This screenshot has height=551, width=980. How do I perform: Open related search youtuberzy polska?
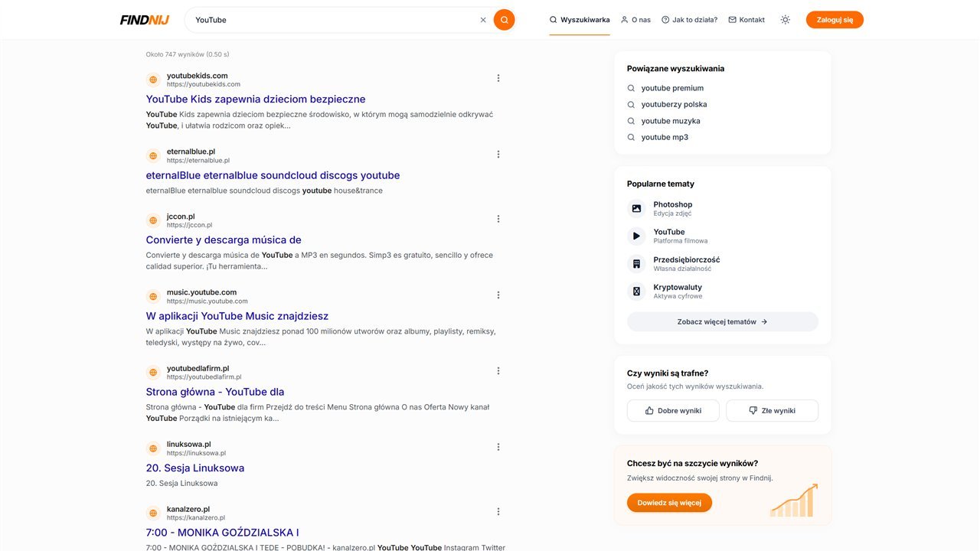pos(674,104)
